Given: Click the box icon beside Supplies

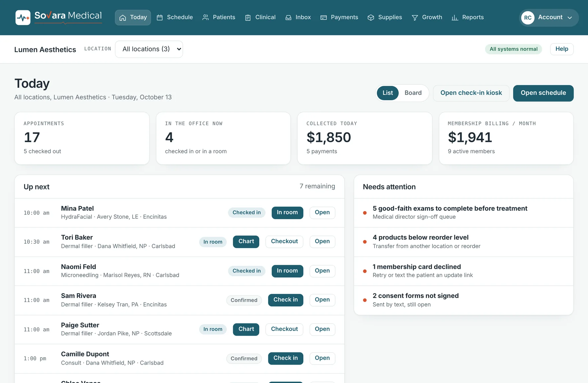Looking at the screenshot, I should (371, 18).
